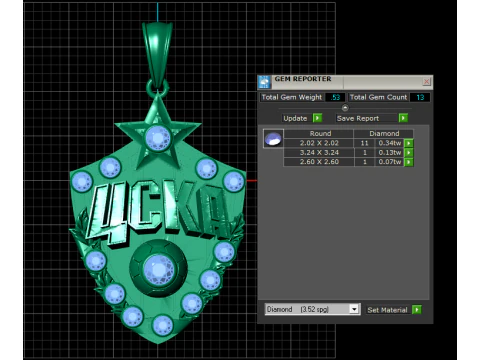Click the Set Material label

click(x=387, y=310)
